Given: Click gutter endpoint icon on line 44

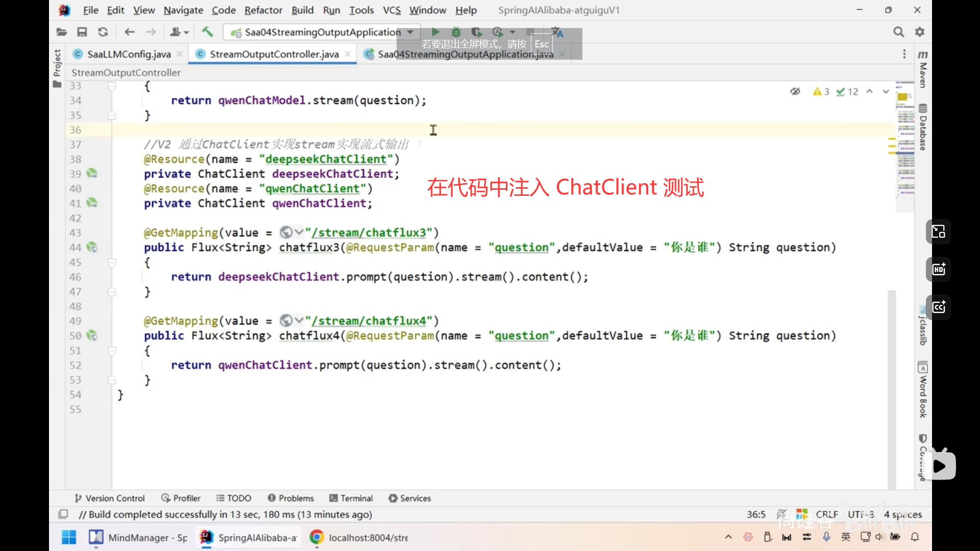Looking at the screenshot, I should pyautogui.click(x=92, y=247).
